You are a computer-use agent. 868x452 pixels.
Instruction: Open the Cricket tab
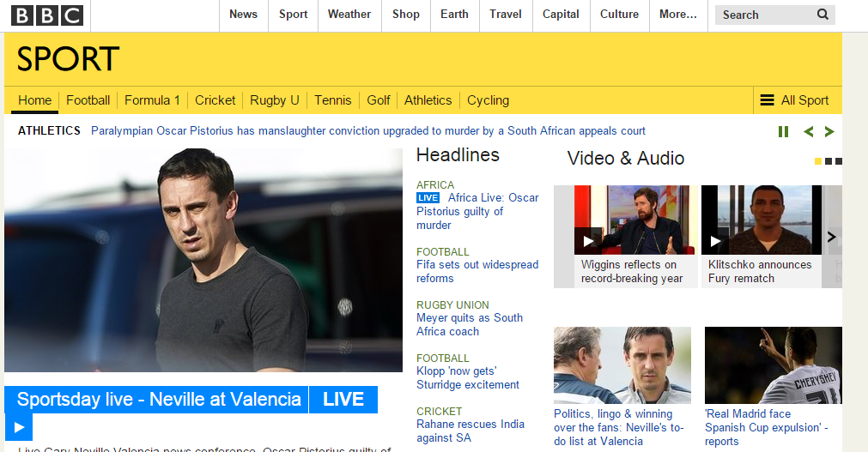tap(215, 100)
